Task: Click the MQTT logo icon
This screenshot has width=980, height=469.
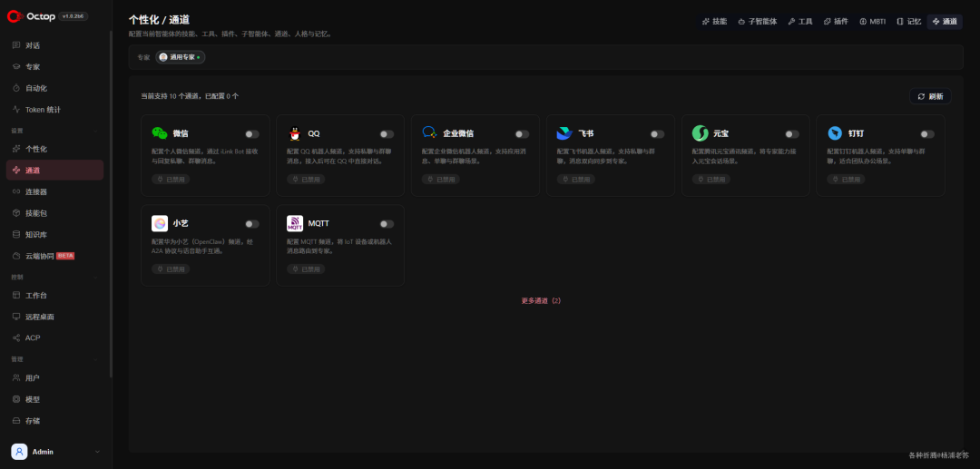Action: (x=295, y=223)
